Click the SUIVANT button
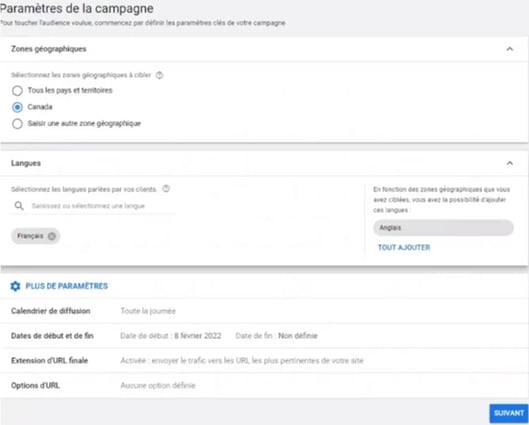Image resolution: width=529 pixels, height=425 pixels. (509, 413)
